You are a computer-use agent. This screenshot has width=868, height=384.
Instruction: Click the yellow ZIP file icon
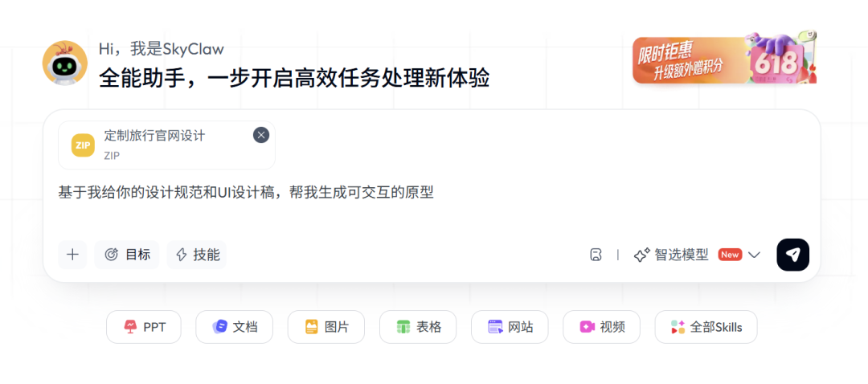coord(83,145)
